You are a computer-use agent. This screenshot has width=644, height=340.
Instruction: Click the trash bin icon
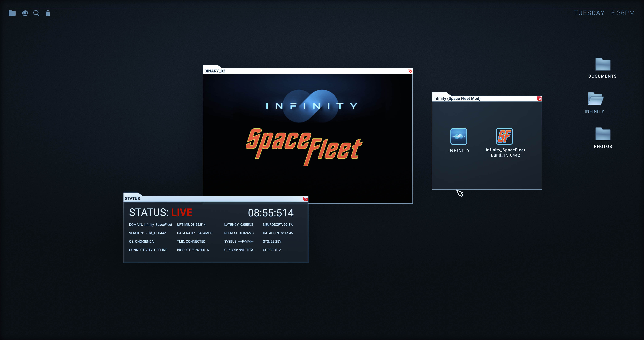point(48,13)
